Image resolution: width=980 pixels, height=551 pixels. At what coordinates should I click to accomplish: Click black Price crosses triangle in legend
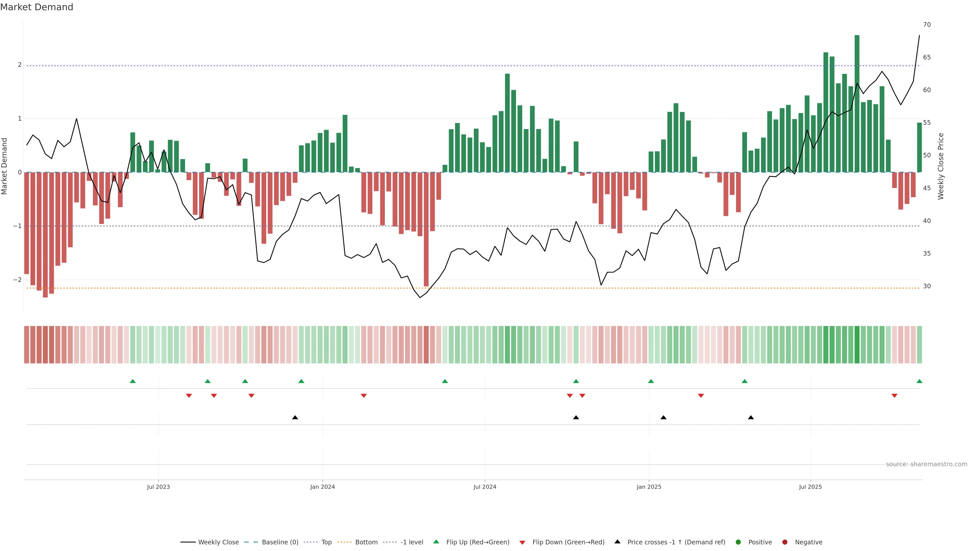(x=617, y=542)
